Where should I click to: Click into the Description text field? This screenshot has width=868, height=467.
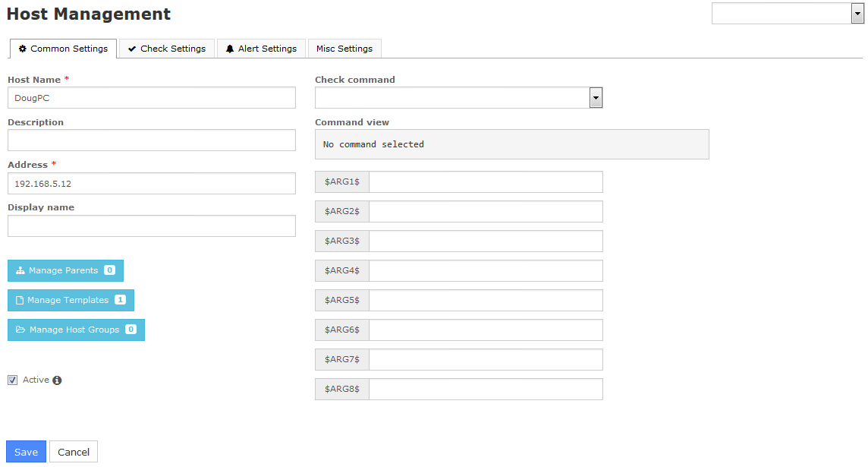[x=152, y=140]
